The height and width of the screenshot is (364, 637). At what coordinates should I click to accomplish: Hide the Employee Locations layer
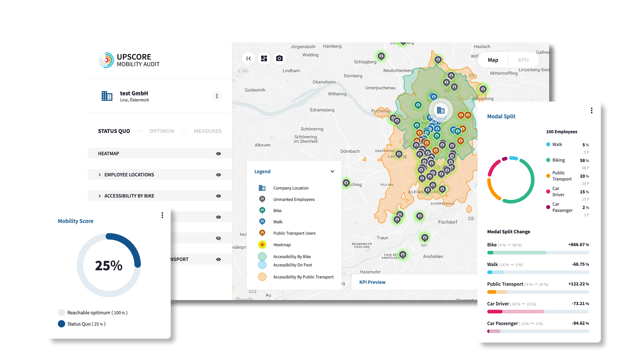pyautogui.click(x=218, y=175)
